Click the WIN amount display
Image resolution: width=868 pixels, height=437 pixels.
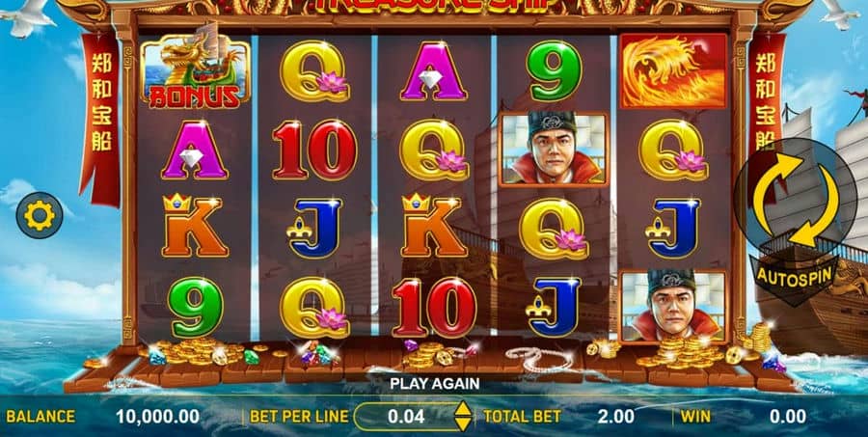[x=788, y=417]
